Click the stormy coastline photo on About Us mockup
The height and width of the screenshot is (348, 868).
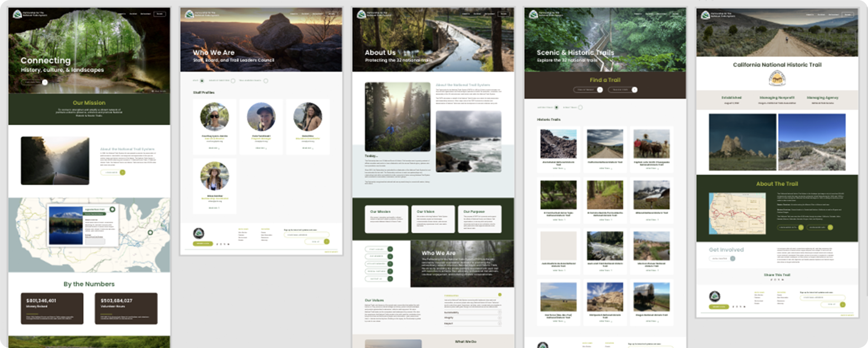click(x=469, y=142)
